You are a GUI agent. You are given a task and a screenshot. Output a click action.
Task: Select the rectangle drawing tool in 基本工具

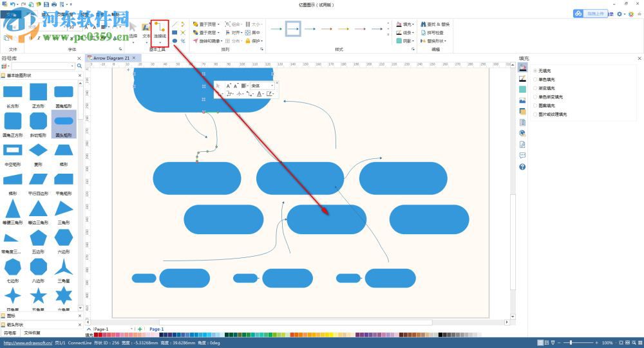pos(175,32)
